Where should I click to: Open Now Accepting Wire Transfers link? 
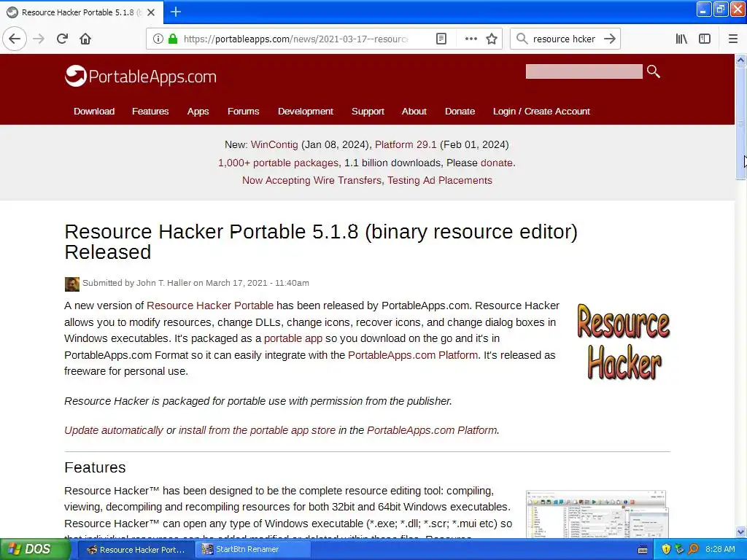(311, 181)
